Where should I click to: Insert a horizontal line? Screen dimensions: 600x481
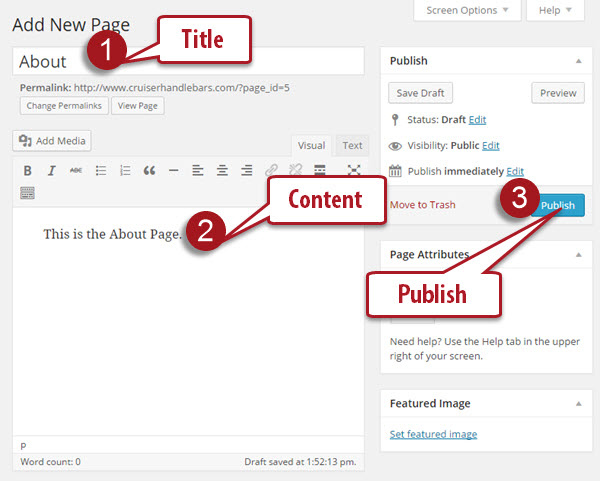click(173, 171)
